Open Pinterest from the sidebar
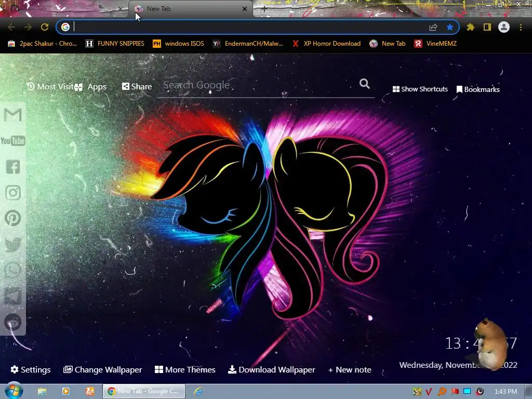Screen dimensions: 532x399 (x=13, y=218)
